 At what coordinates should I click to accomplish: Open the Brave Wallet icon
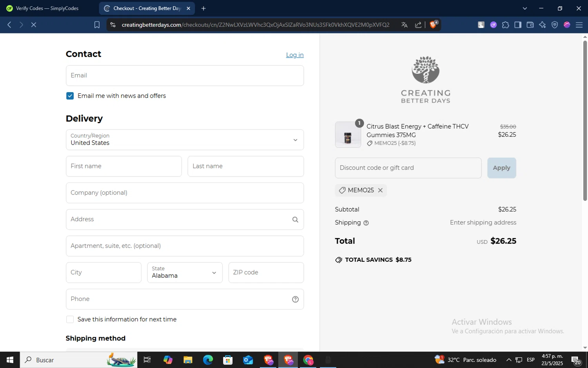coord(530,25)
